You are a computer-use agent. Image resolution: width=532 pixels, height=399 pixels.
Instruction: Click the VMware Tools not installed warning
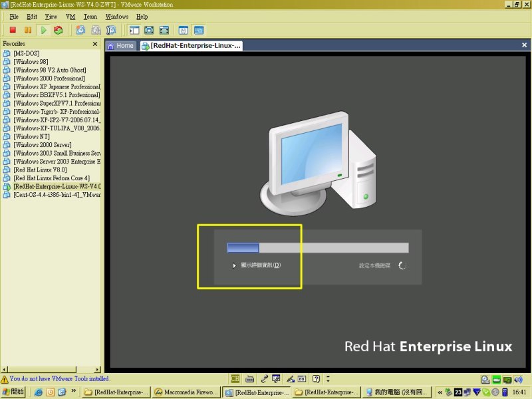pos(55,378)
